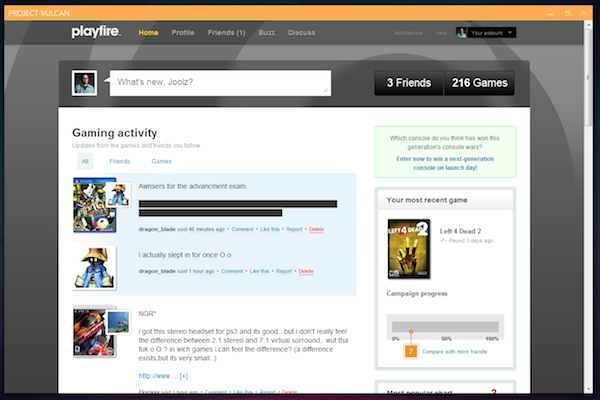
Task: Delete the advancment exam post
Action: click(316, 229)
